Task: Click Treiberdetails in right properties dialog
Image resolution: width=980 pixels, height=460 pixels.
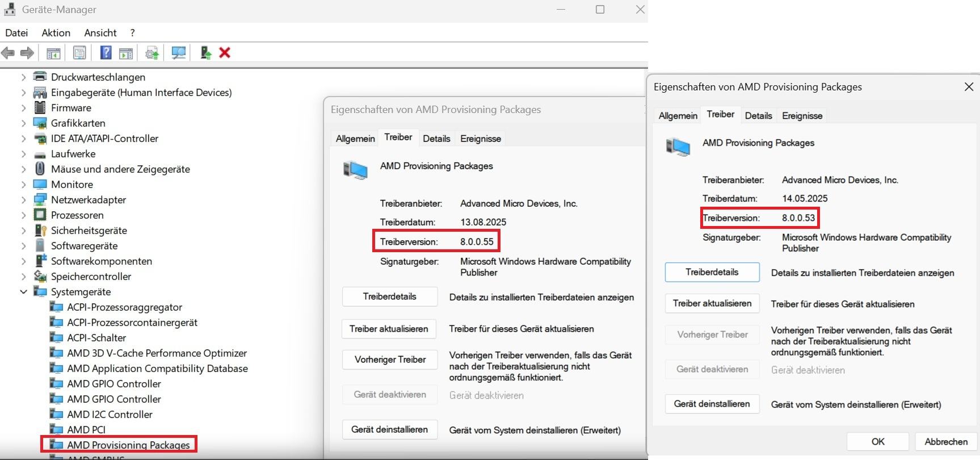Action: click(x=712, y=272)
